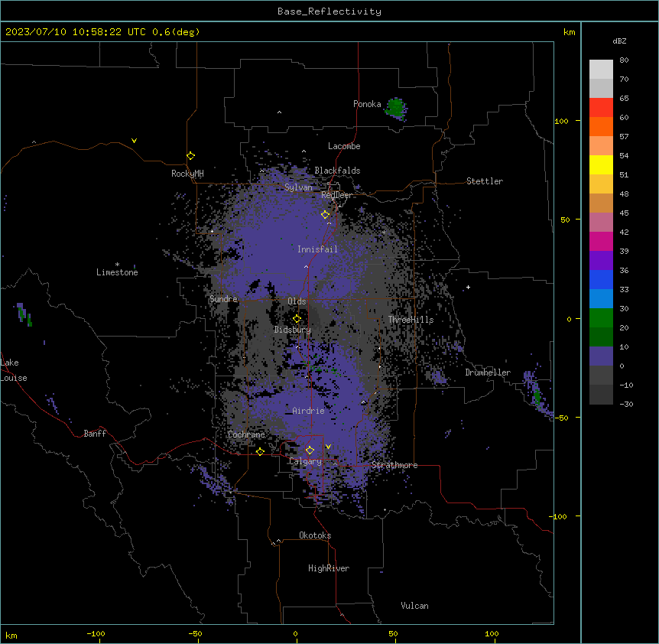Click the slate-purple 0-10 dBZ legend swatch
Image resolution: width=659 pixels, height=644 pixels.
601,356
